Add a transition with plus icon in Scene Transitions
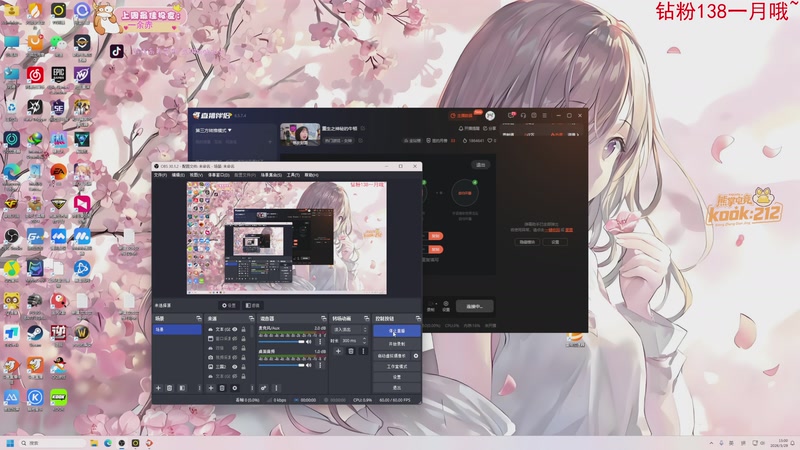Viewport: 800px width, 450px height. (x=338, y=351)
